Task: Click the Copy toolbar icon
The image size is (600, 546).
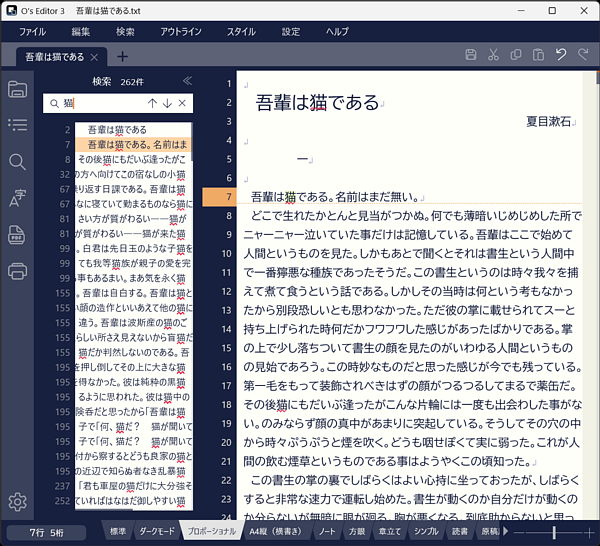Action: pyautogui.click(x=516, y=55)
